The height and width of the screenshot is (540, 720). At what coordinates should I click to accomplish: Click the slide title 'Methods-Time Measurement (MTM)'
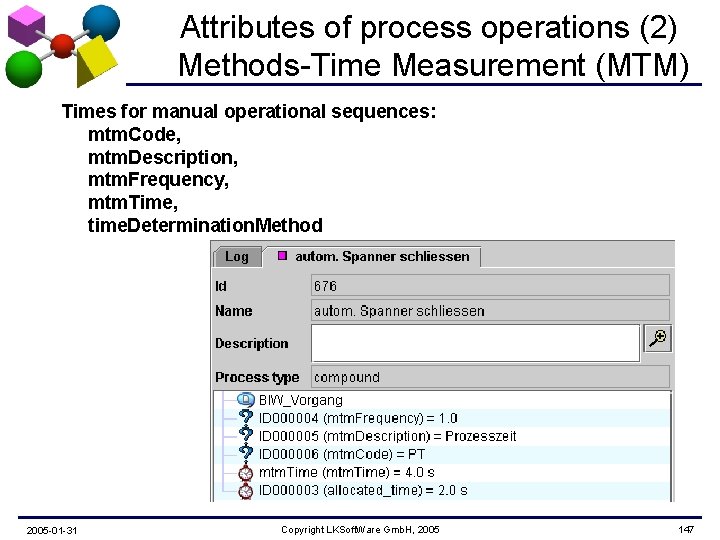pos(433,65)
